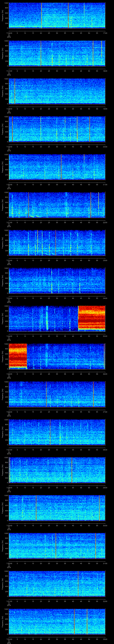Click the red line near 33 seconds in 7:20:00 panel
This screenshot has height=644, width=114.
click(61, 167)
